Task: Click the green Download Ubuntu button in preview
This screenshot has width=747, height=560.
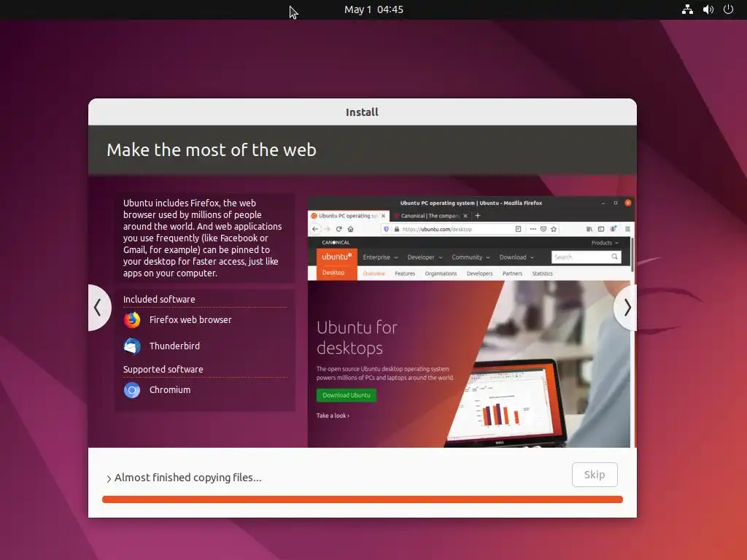Action: pyautogui.click(x=347, y=395)
